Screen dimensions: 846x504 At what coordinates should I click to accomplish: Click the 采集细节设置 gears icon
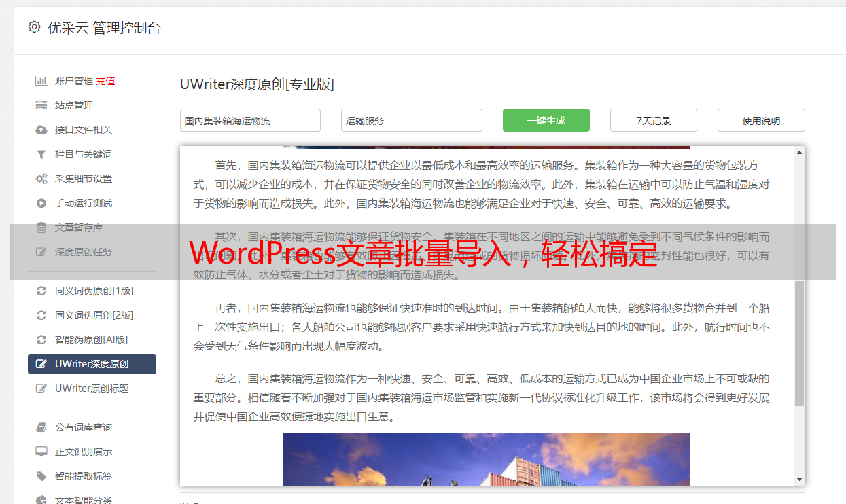[x=41, y=179]
